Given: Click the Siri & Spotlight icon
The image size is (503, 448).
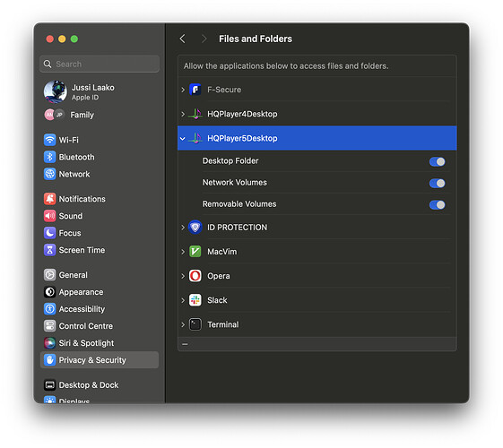Looking at the screenshot, I should (x=49, y=343).
